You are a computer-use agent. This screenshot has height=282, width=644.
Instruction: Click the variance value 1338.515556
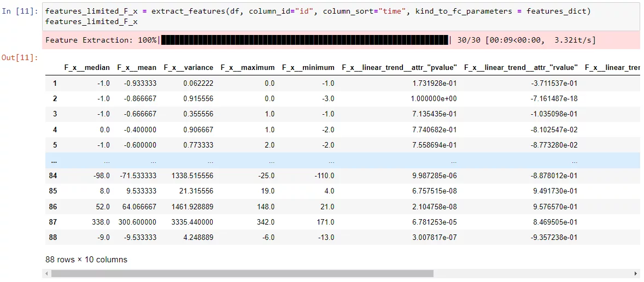click(x=193, y=175)
